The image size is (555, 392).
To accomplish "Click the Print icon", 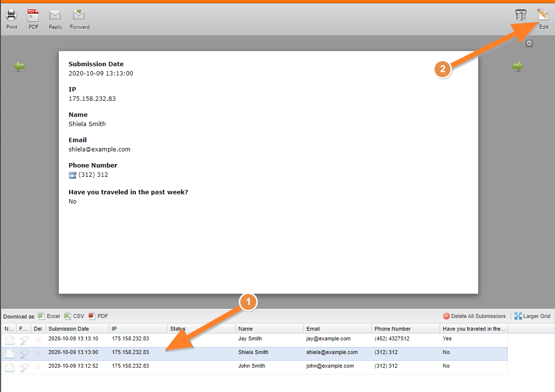I will pos(11,15).
